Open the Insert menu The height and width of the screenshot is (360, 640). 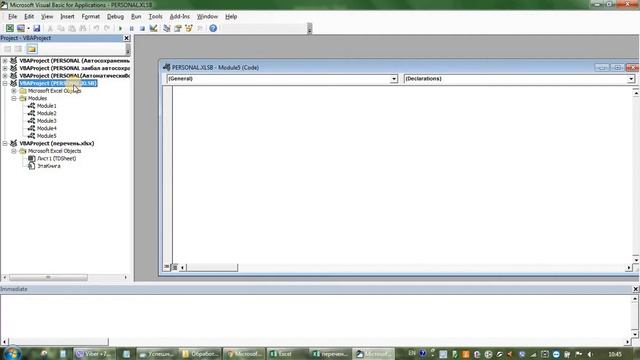tap(67, 16)
